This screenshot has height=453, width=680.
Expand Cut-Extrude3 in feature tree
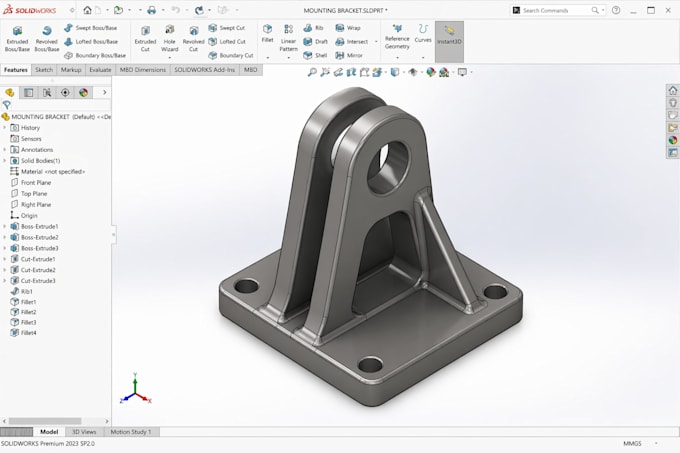5,280
